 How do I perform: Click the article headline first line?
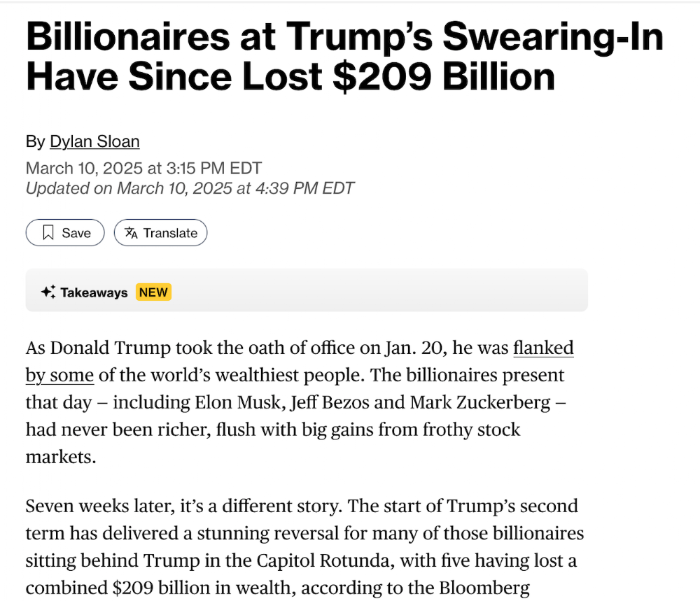pos(344,37)
